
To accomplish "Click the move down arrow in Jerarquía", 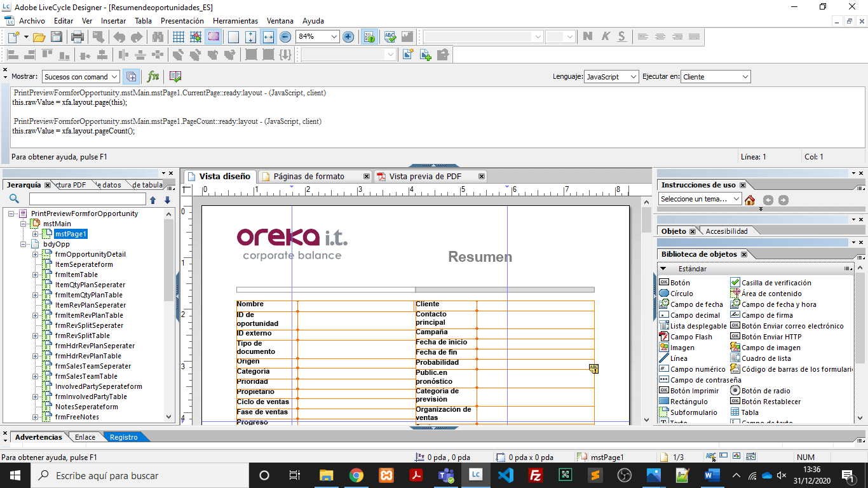I will [167, 200].
